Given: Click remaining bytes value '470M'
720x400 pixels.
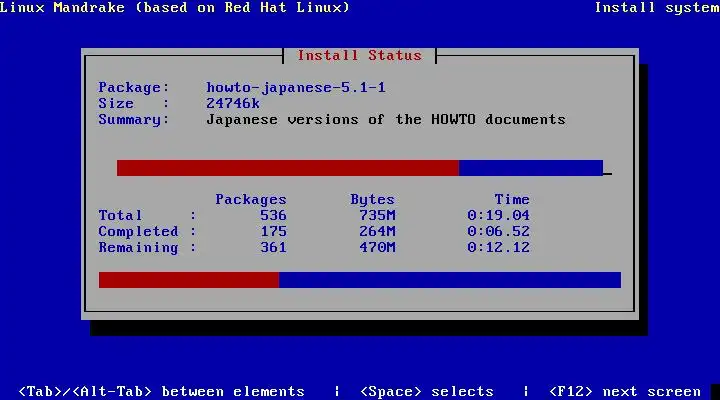Looking at the screenshot, I should coord(377,248).
